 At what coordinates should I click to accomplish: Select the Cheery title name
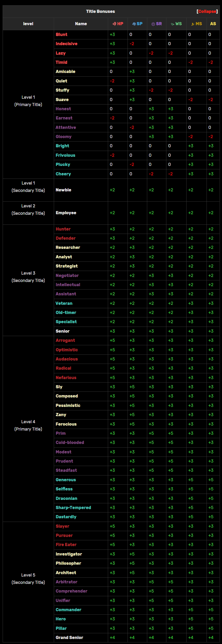click(x=63, y=174)
